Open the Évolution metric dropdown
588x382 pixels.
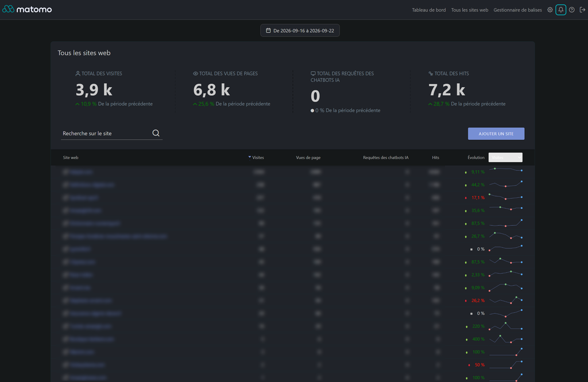[x=505, y=157]
